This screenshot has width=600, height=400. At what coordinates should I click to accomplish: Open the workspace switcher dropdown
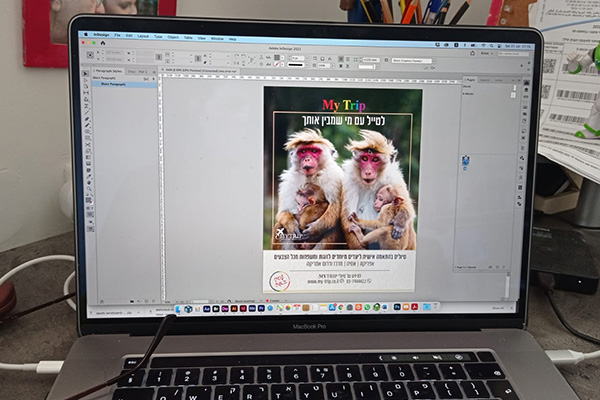(x=486, y=51)
